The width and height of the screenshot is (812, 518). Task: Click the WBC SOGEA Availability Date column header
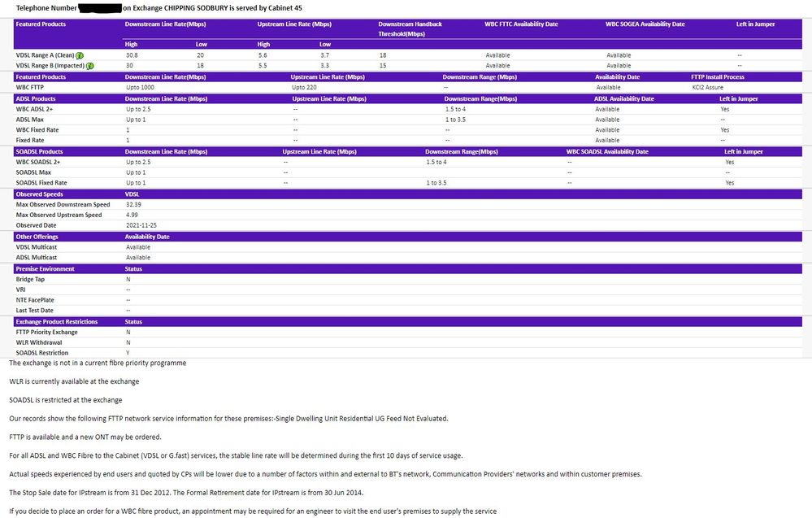coord(645,24)
